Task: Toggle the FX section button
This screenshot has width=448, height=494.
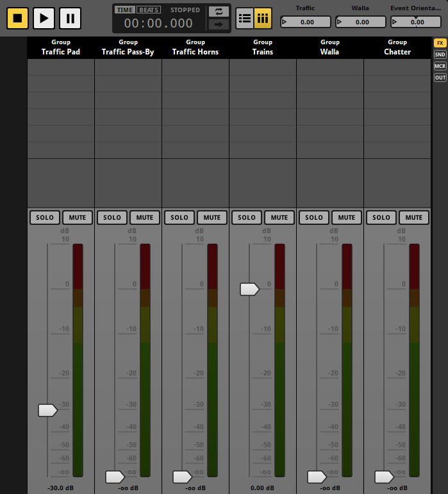Action: pyautogui.click(x=440, y=43)
